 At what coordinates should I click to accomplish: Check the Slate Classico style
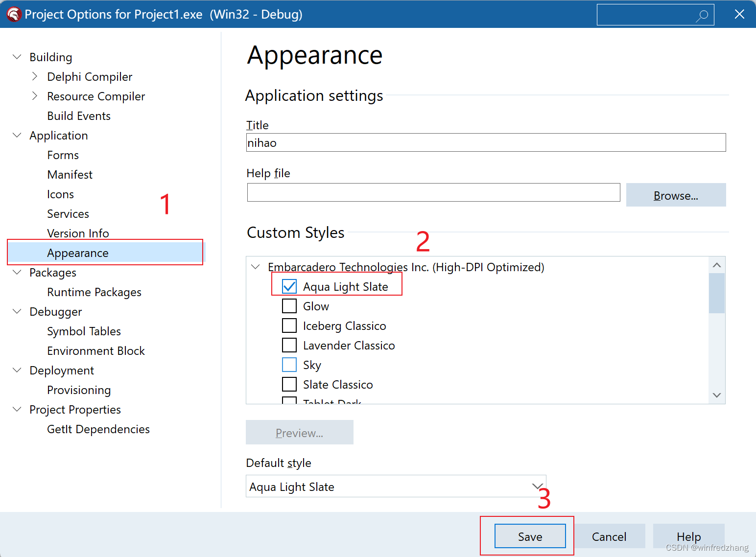289,384
